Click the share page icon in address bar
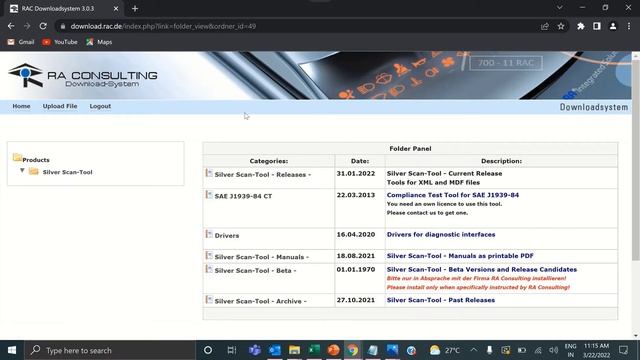Image resolution: width=640 pixels, height=360 pixels. click(545, 26)
